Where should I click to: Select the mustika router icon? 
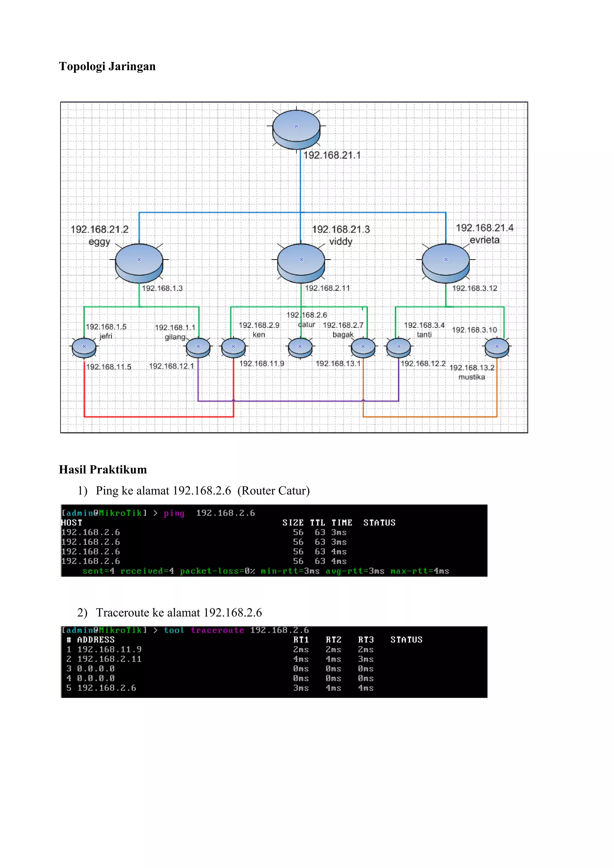(497, 348)
